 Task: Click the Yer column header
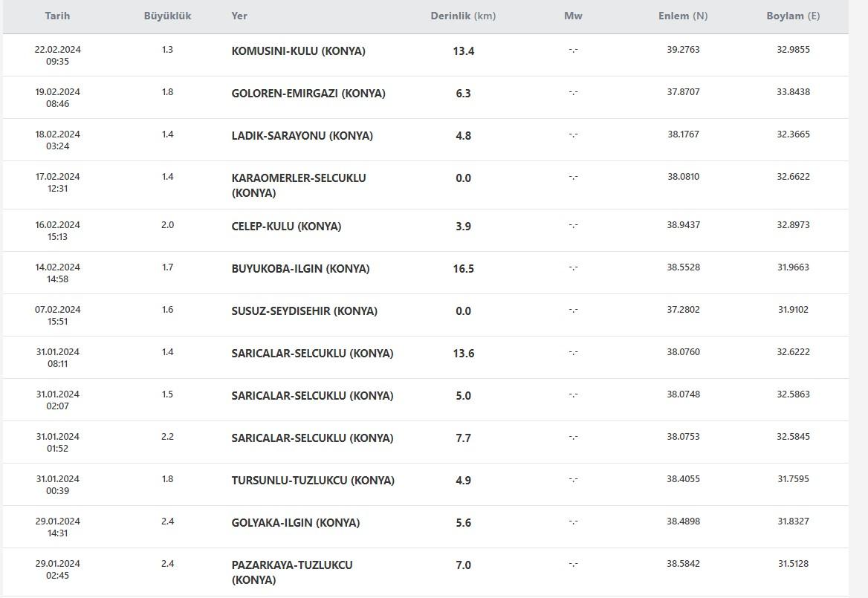point(239,16)
